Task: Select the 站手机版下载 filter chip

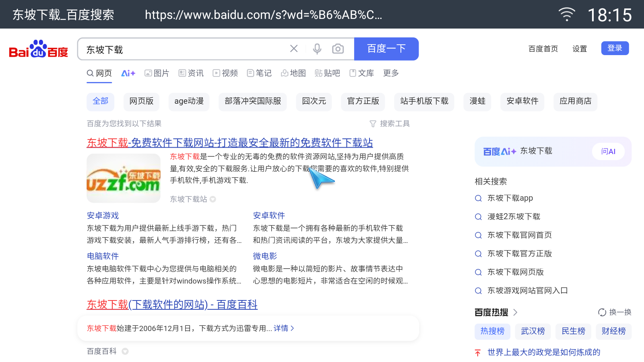Action: 424,101
